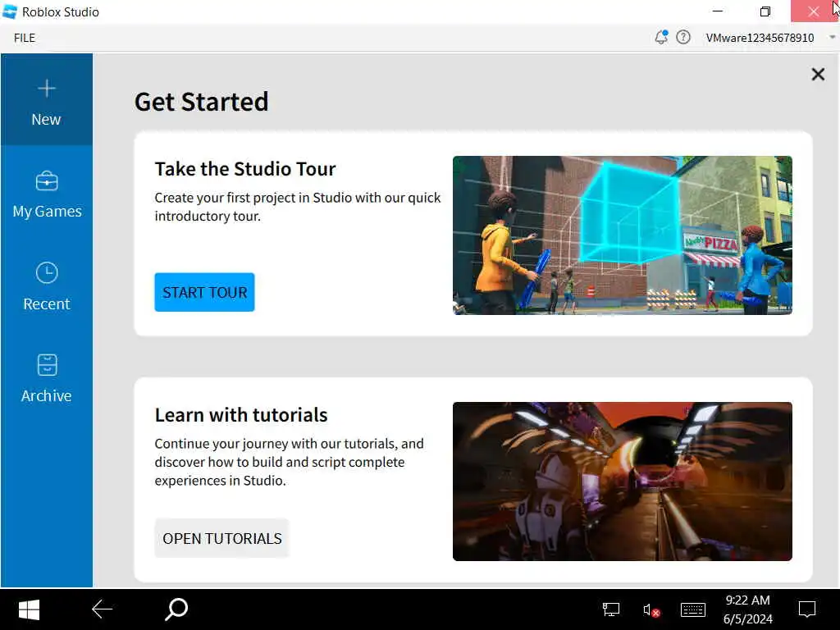840x630 pixels.
Task: Click the network status tray icon
Action: click(x=610, y=609)
